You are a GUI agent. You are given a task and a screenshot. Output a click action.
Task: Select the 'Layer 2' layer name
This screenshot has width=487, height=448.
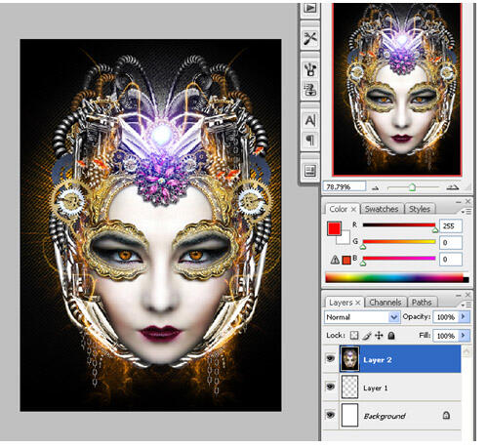(377, 359)
